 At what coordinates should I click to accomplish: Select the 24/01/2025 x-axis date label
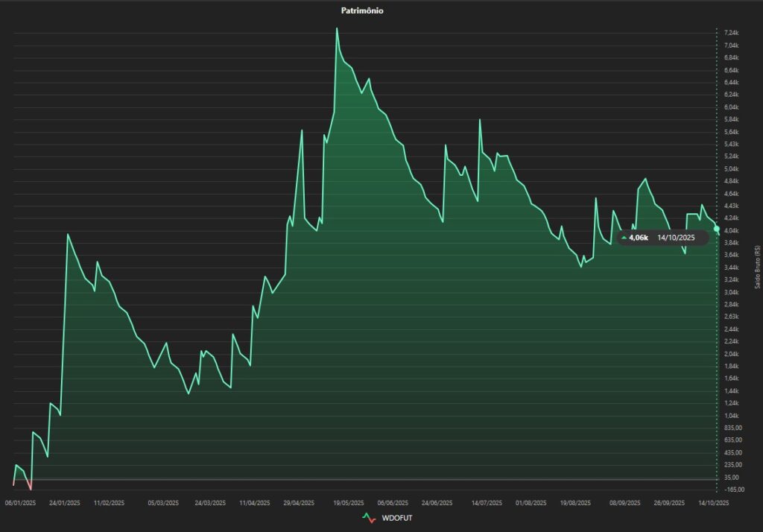click(64, 503)
